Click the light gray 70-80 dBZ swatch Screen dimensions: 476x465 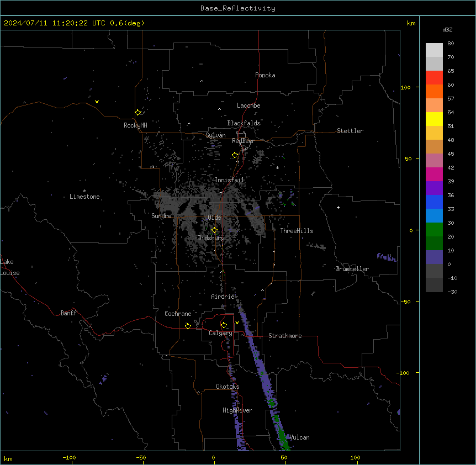click(434, 50)
